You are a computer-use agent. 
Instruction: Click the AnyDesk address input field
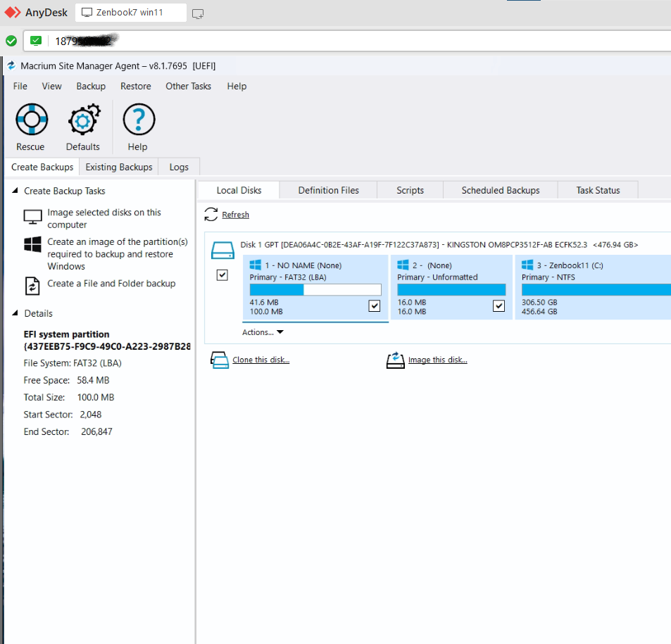346,41
